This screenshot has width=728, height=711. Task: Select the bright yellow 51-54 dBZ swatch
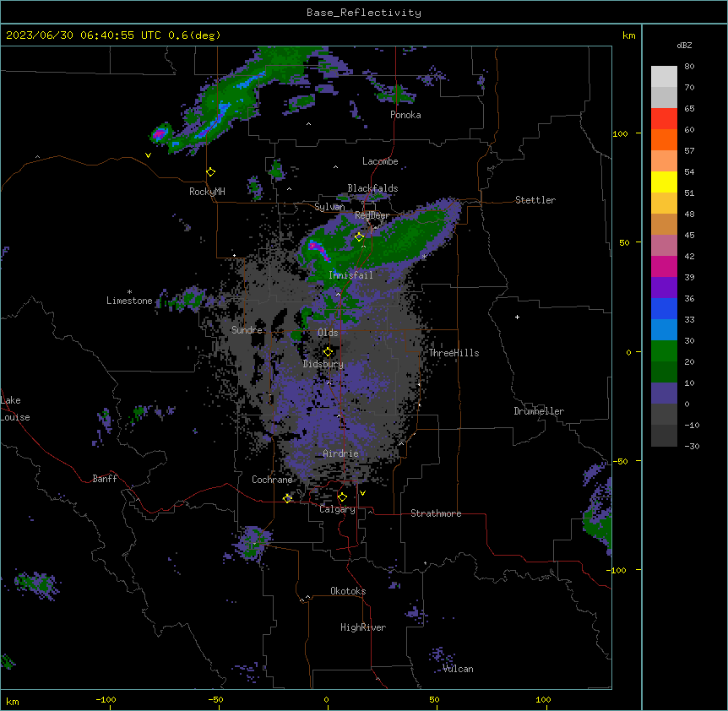click(664, 182)
